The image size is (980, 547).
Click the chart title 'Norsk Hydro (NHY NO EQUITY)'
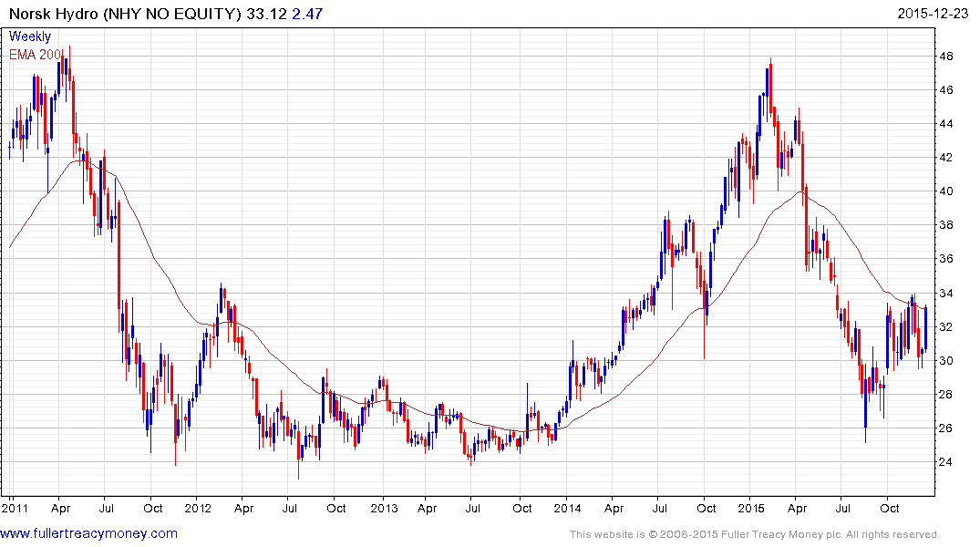point(125,14)
